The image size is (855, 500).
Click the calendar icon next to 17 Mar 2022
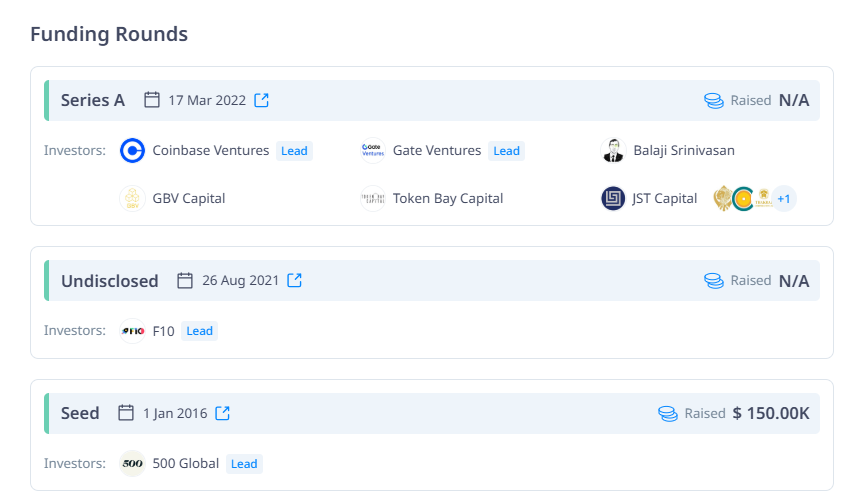point(152,100)
